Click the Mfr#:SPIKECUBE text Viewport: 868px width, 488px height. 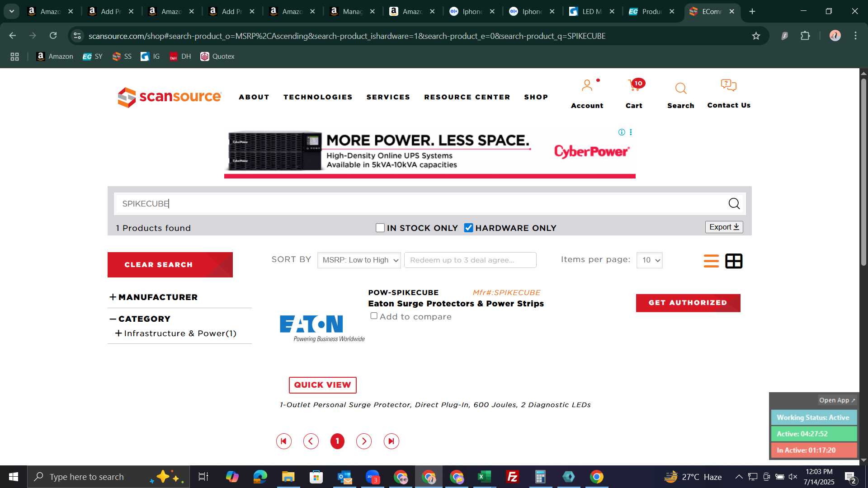click(x=506, y=293)
